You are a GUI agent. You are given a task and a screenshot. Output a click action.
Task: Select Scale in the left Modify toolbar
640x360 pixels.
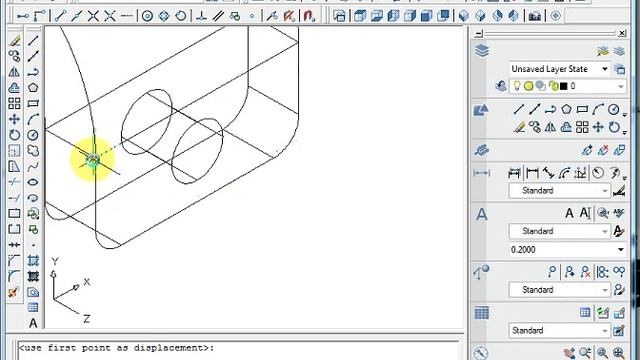coord(14,151)
